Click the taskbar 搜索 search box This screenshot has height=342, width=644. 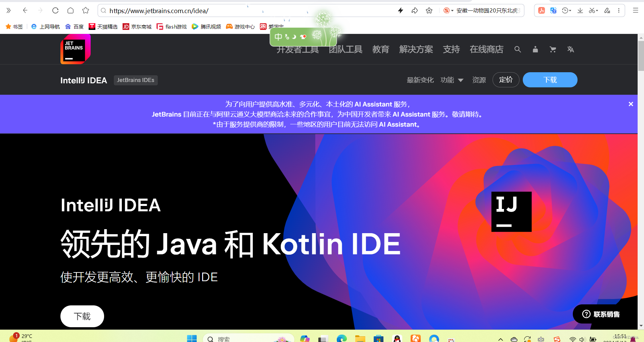click(248, 339)
